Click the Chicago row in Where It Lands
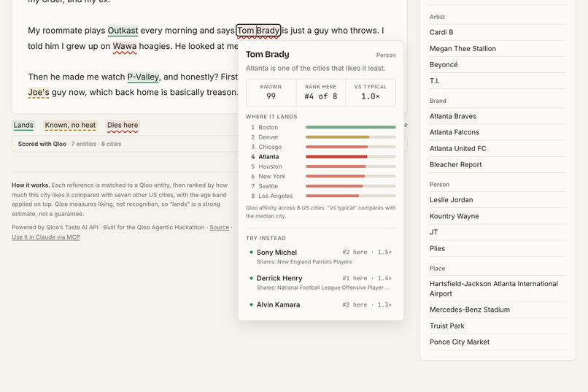The width and height of the screenshot is (588, 392). click(x=320, y=147)
